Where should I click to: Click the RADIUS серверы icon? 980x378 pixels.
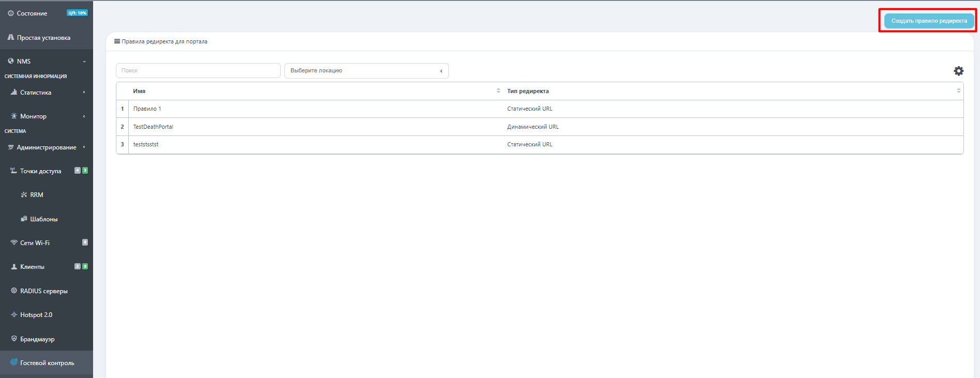14,291
